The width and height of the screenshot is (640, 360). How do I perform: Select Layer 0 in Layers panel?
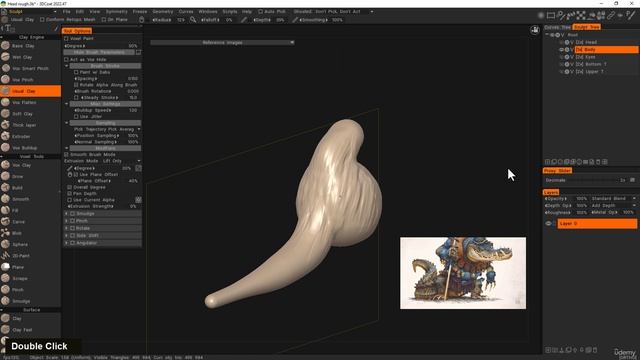tap(597, 224)
